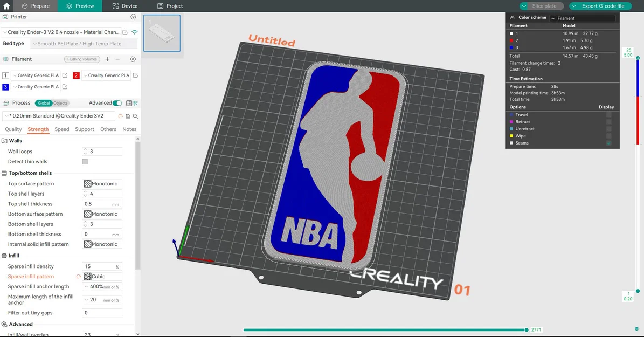
Task: Increase Top shell layers stepper
Action: click(x=85, y=191)
